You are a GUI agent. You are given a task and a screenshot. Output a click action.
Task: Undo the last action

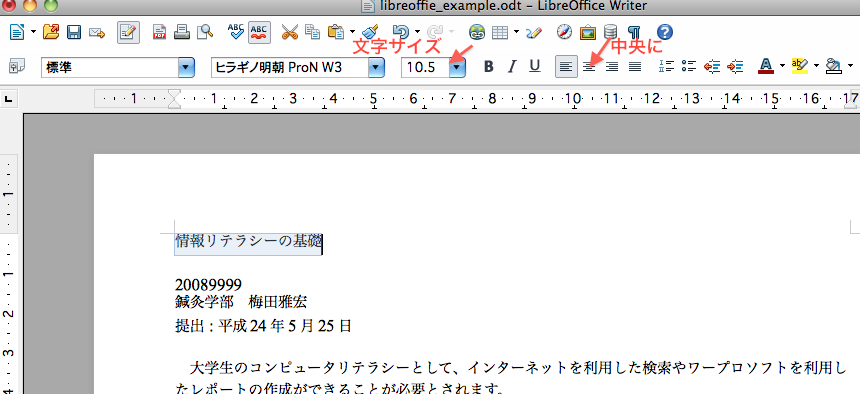[402, 32]
